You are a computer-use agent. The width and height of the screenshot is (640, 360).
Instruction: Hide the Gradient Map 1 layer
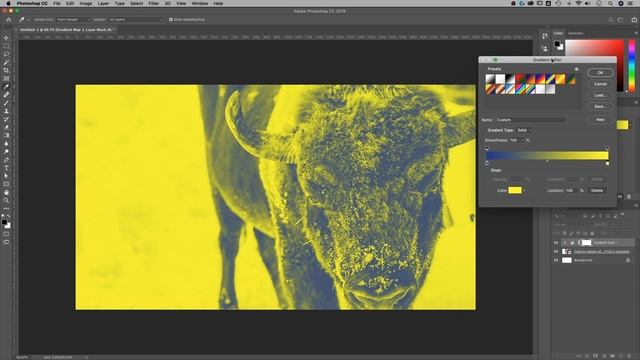556,242
